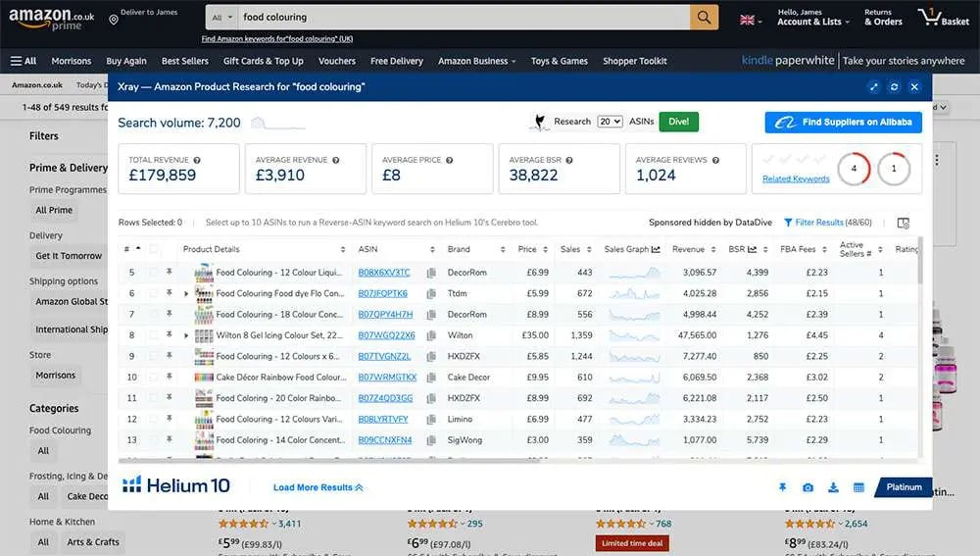Click the green Dive! button
The width and height of the screenshot is (980, 556).
point(679,122)
